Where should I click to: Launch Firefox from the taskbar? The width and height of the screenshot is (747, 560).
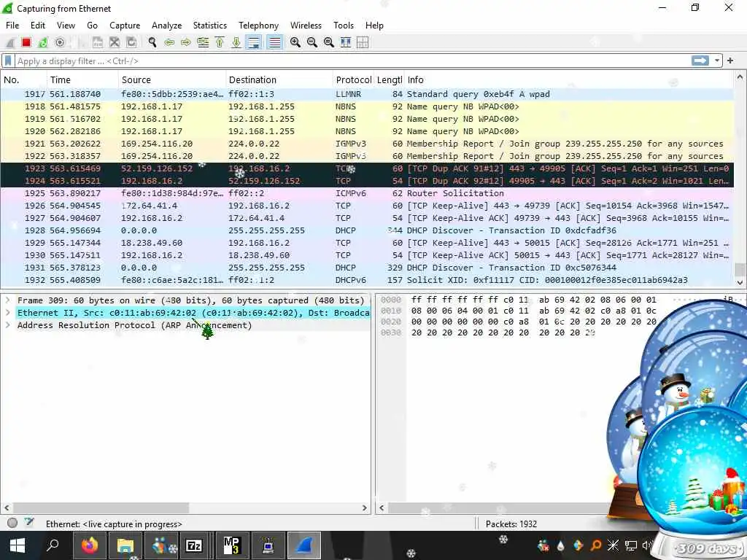89,545
